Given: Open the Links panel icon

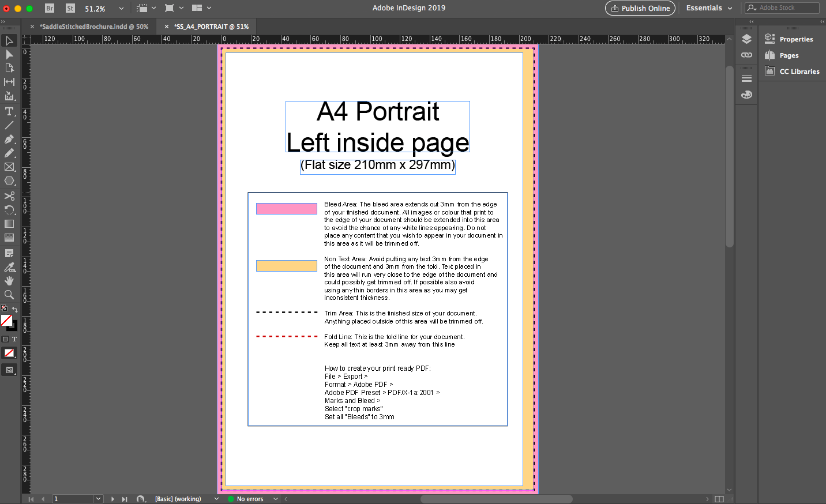Looking at the screenshot, I should point(746,55).
